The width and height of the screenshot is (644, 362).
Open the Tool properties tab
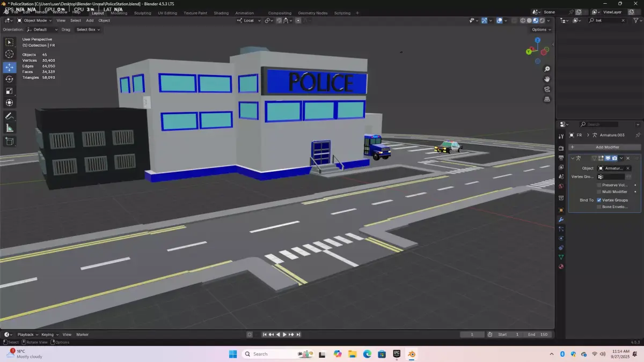point(561,136)
